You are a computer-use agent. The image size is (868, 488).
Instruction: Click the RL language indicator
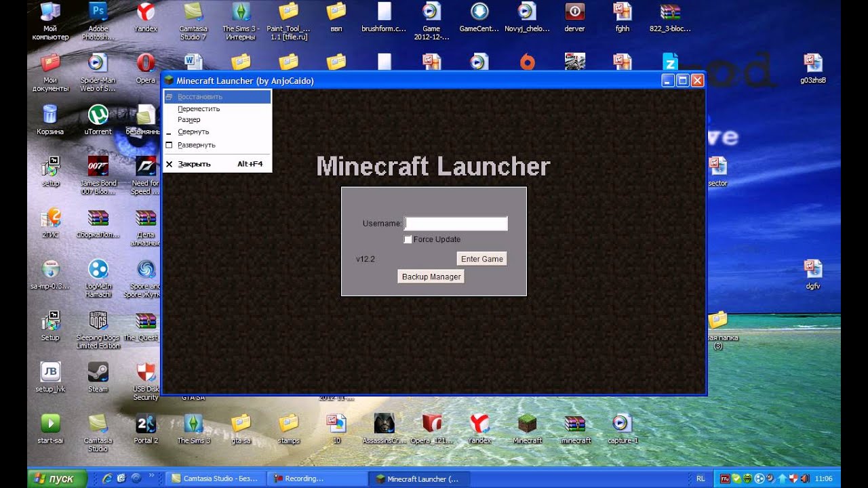pos(701,479)
